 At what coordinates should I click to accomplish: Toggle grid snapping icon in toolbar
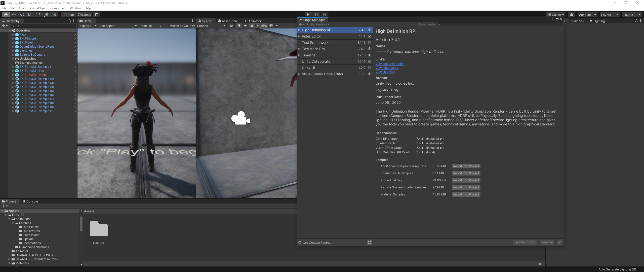click(97, 15)
